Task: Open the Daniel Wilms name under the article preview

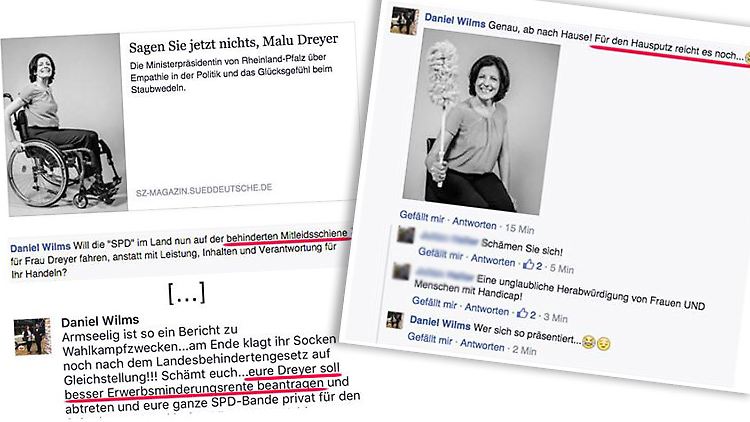Action: 40,247
